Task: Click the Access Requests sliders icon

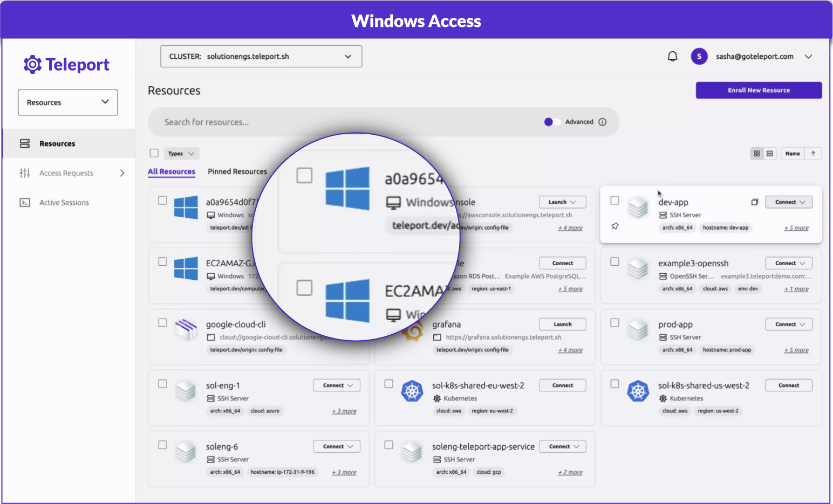Action: click(25, 173)
